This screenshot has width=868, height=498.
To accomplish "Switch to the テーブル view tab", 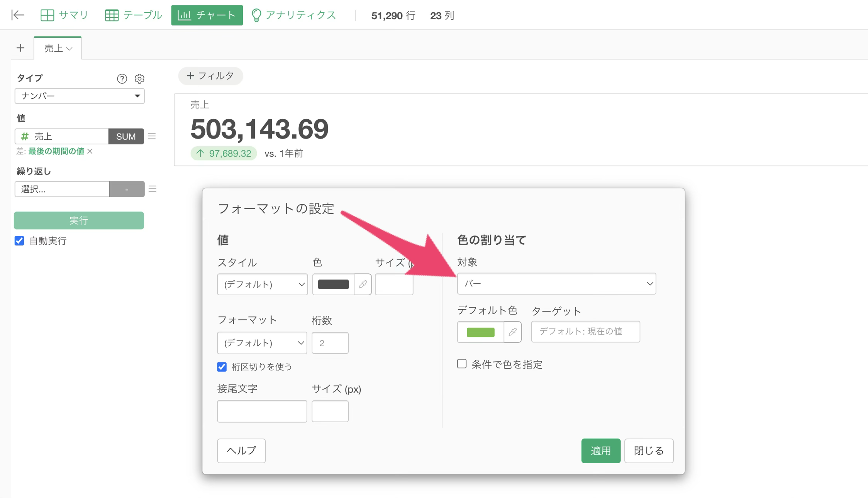I will 133,15.
